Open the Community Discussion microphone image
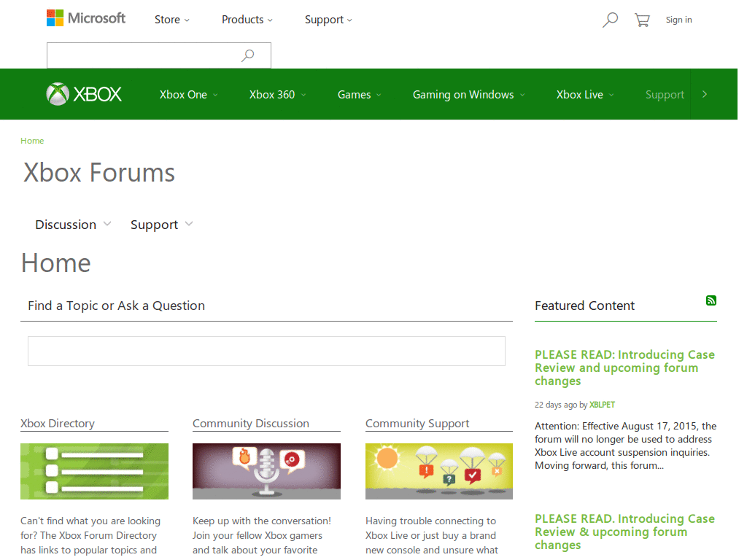The image size is (747, 560). (x=266, y=471)
